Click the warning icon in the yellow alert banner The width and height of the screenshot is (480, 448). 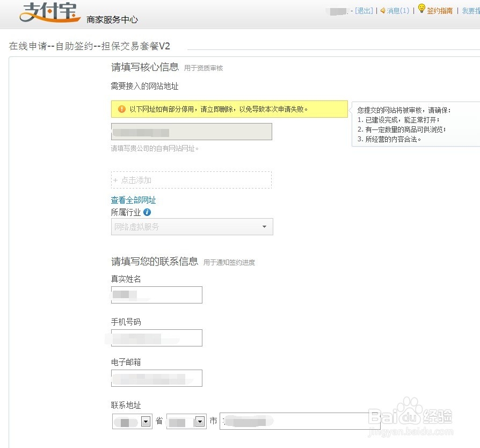tap(121, 110)
